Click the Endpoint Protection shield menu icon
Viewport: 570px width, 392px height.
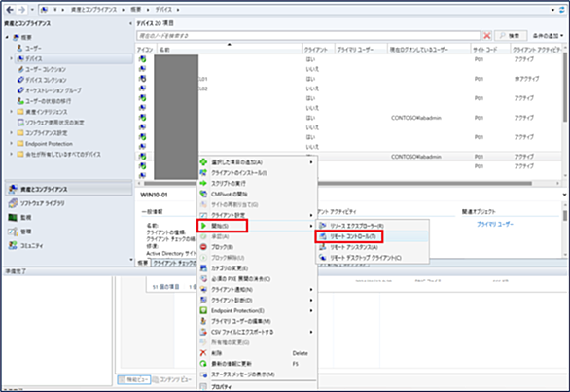[203, 310]
